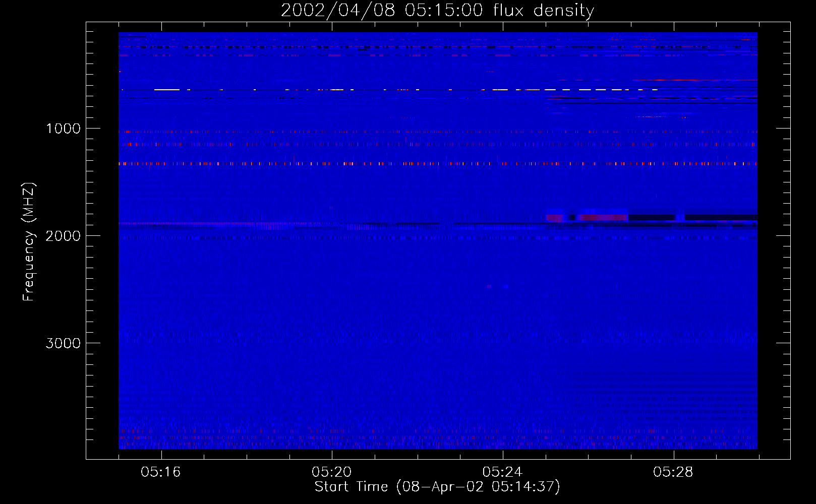Click the plot title '2002/04/08 05:15:00 flux density'

[x=437, y=11]
